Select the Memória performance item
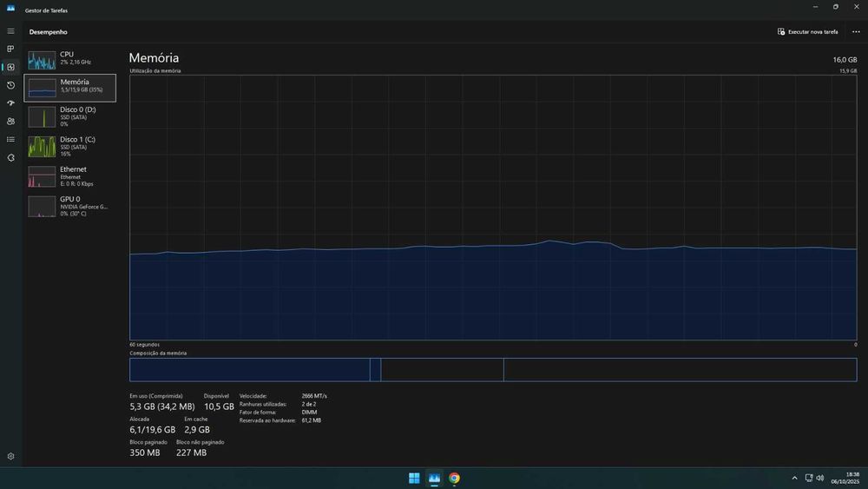This screenshot has width=868, height=489. tap(69, 88)
